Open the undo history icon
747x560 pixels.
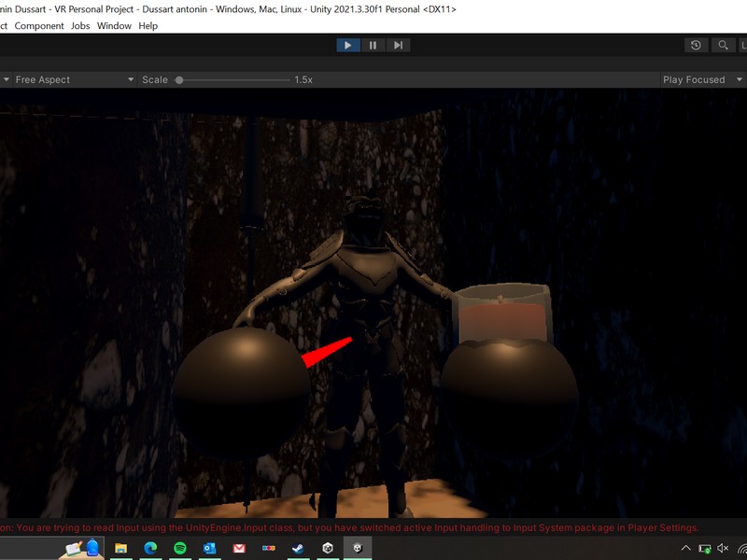tap(696, 45)
